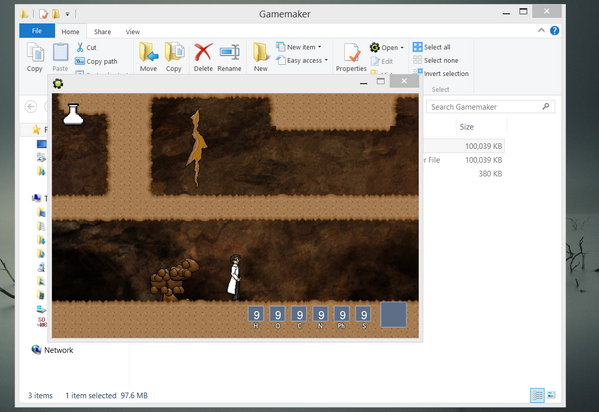Click Copy path in the ribbon
The image size is (599, 412).
point(96,61)
